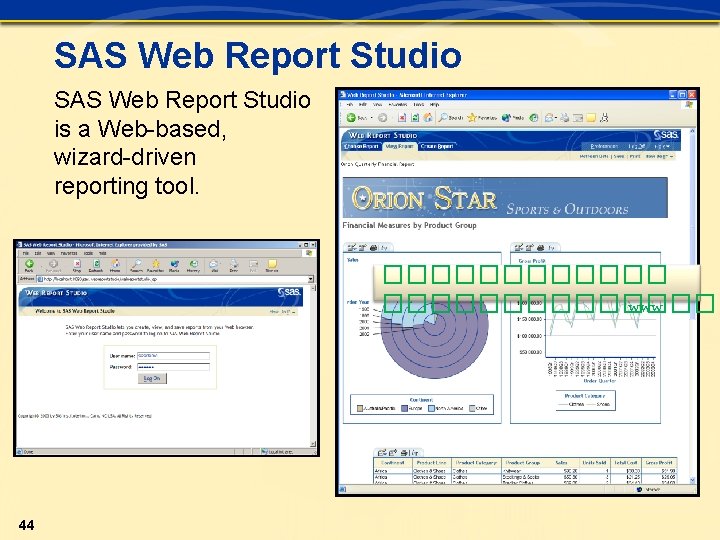Screen dimensions: 720x540
Task: Open dropdown at end of Refresh Data bar
Action: 671,157
